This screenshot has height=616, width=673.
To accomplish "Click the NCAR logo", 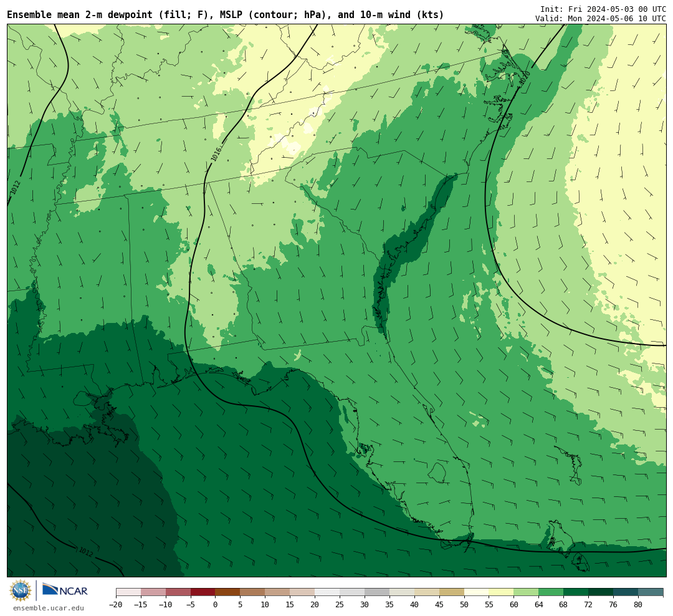I will point(65,590).
